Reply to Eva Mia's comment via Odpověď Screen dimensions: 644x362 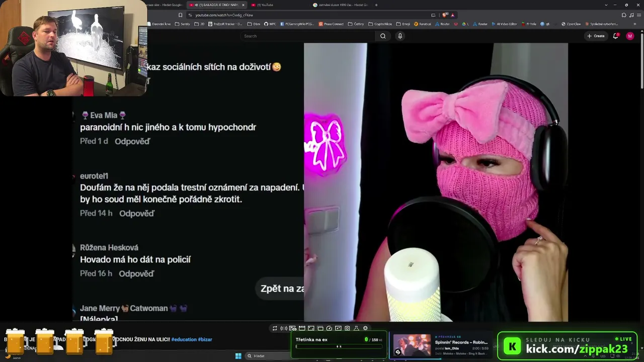click(132, 141)
